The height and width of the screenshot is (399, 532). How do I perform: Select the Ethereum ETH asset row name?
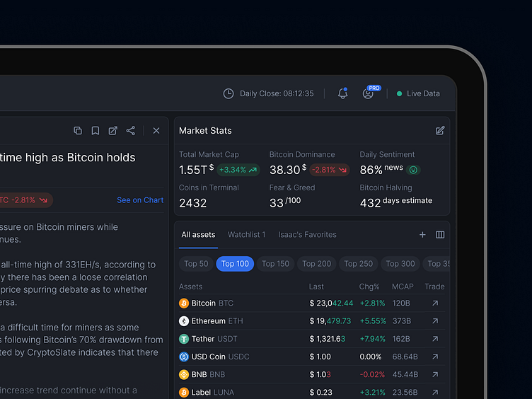[217, 321]
